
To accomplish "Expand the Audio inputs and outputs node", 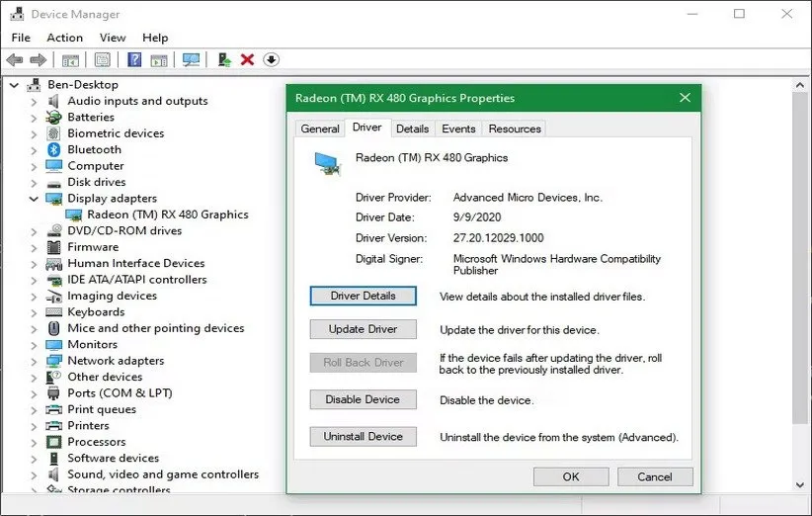I will point(33,102).
